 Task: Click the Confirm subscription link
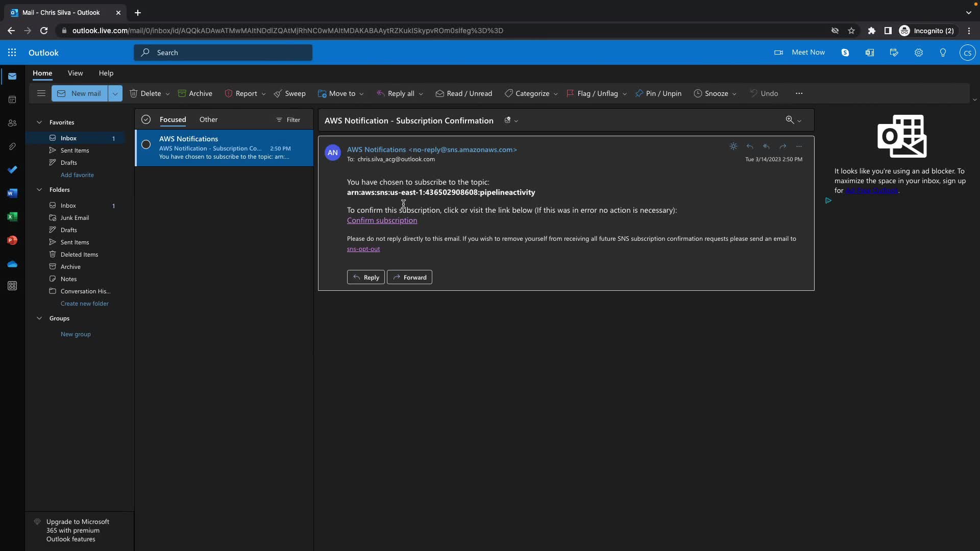pyautogui.click(x=382, y=220)
